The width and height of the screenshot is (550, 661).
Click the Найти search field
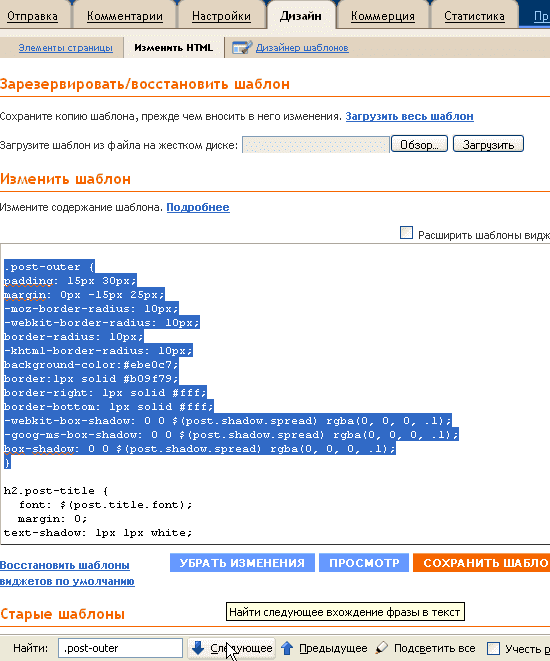point(120,648)
